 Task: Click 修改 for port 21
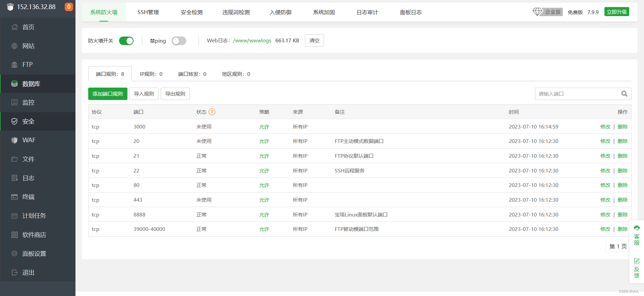[x=605, y=156]
